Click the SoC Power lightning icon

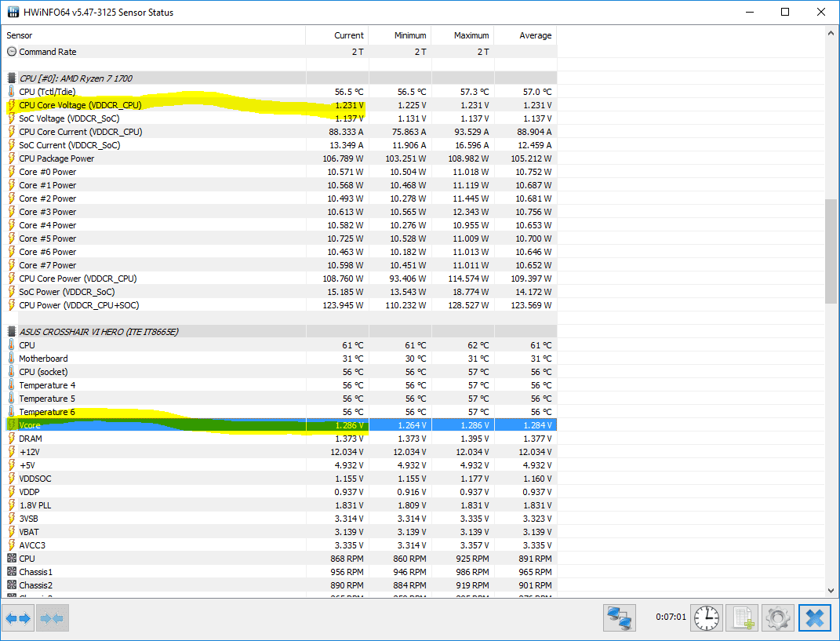pos(12,292)
